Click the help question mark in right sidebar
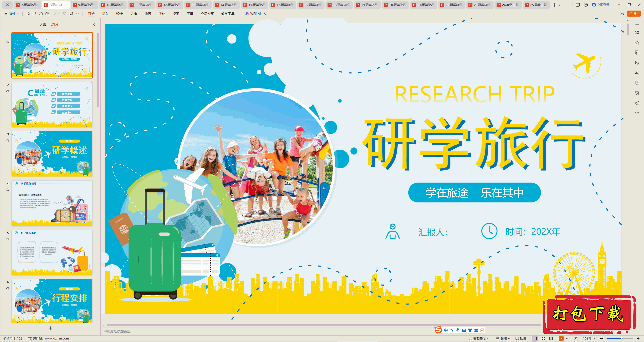This screenshot has height=342, width=644. (x=637, y=103)
